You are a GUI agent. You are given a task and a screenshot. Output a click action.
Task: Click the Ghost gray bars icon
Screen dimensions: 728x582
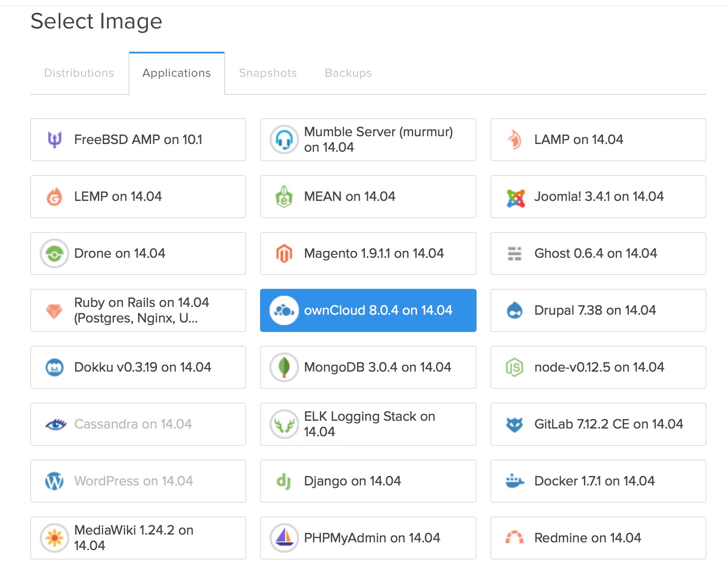(x=515, y=253)
